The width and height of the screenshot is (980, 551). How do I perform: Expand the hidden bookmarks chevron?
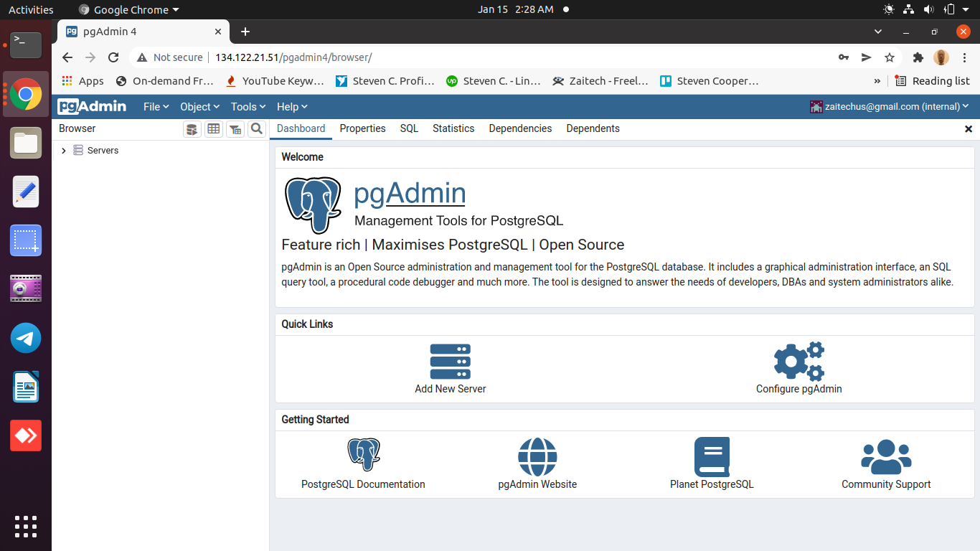pos(877,81)
